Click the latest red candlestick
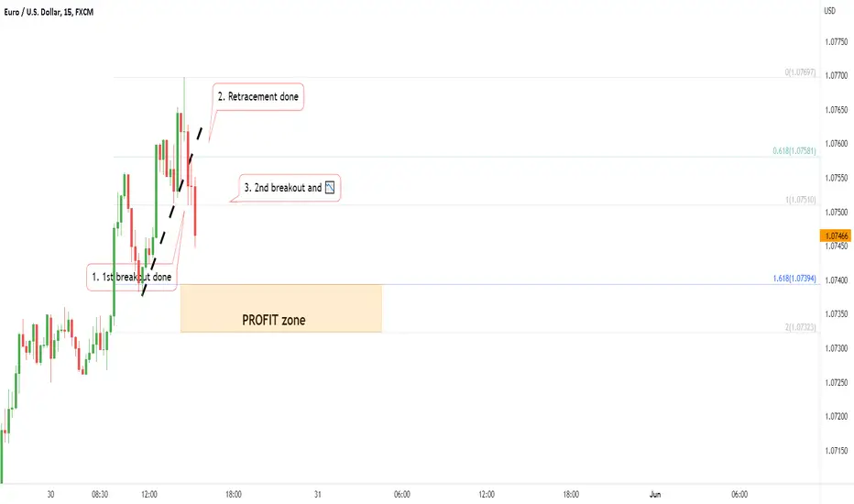 [195, 212]
